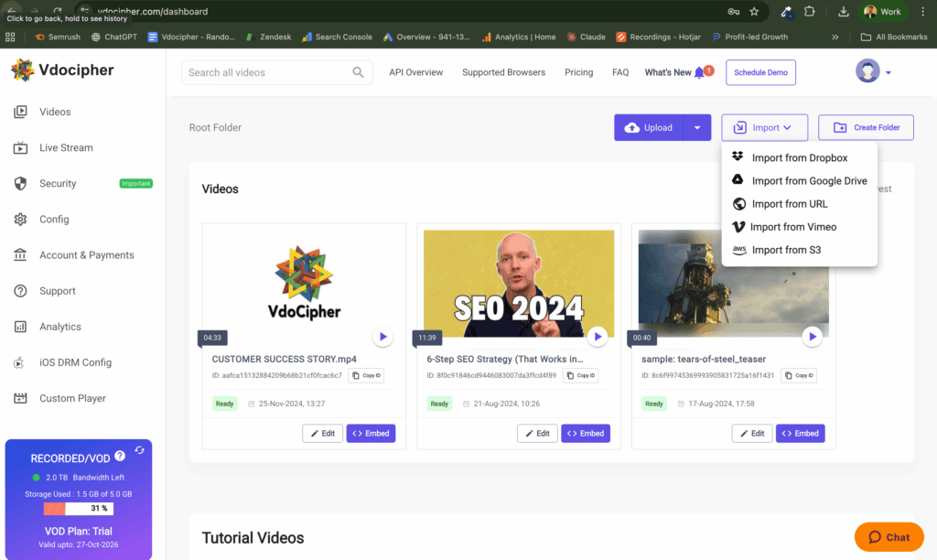Play the SEO 2024 video preview
Viewport: 937px width, 560px height.
pyautogui.click(x=598, y=337)
